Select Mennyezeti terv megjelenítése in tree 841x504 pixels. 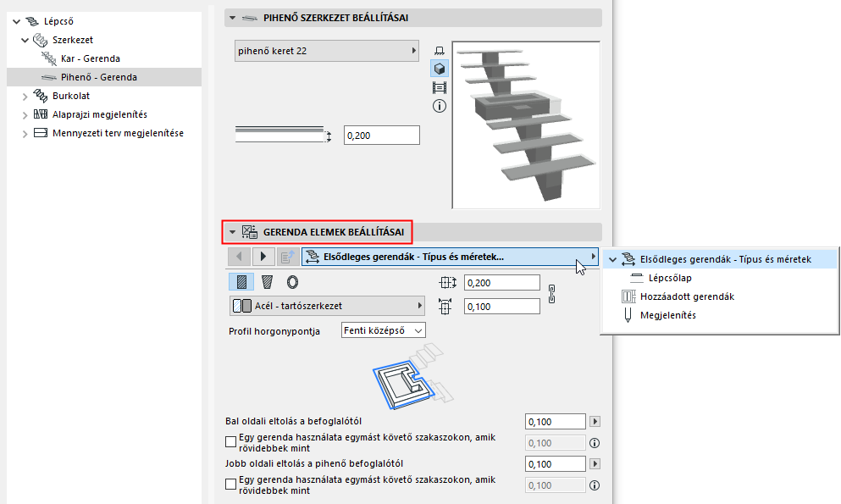pyautogui.click(x=118, y=133)
